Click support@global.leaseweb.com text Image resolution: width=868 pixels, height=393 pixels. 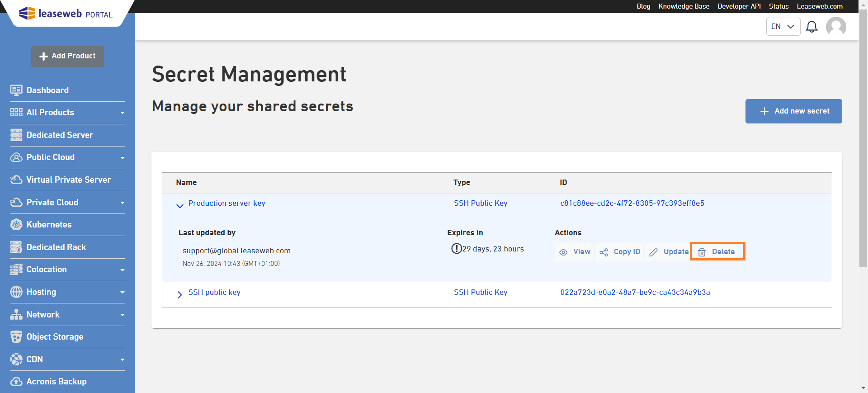pyautogui.click(x=236, y=251)
